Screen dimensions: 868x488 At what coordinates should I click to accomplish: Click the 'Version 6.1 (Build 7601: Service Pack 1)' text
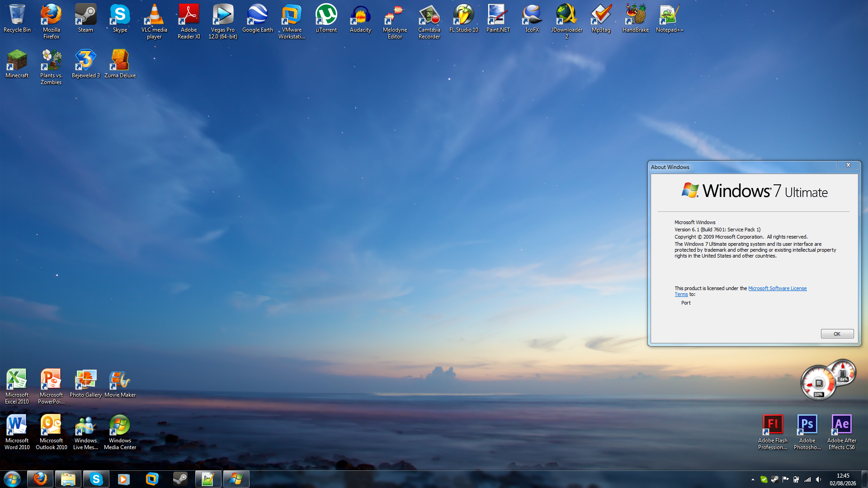tap(717, 230)
